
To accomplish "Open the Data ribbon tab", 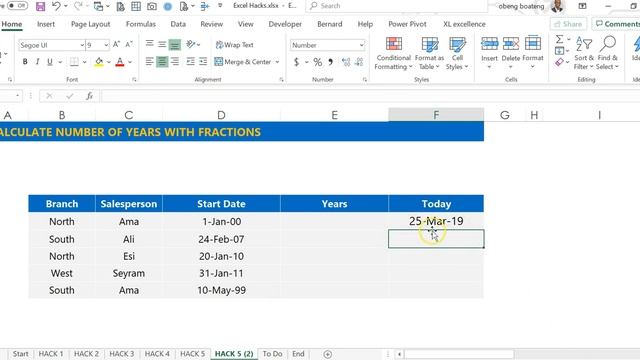I will [178, 24].
